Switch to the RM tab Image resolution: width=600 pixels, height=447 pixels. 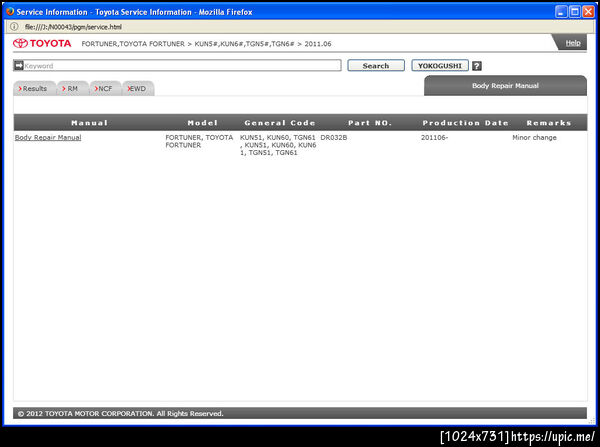pyautogui.click(x=72, y=88)
